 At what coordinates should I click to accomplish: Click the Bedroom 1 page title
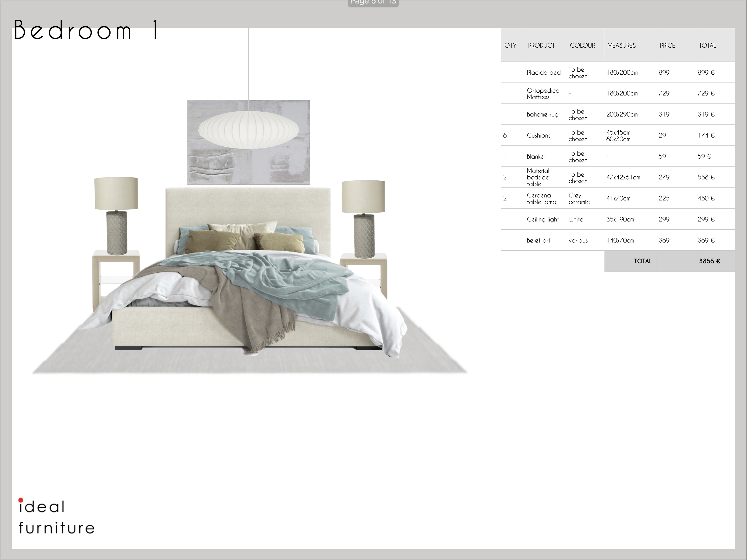(x=86, y=30)
